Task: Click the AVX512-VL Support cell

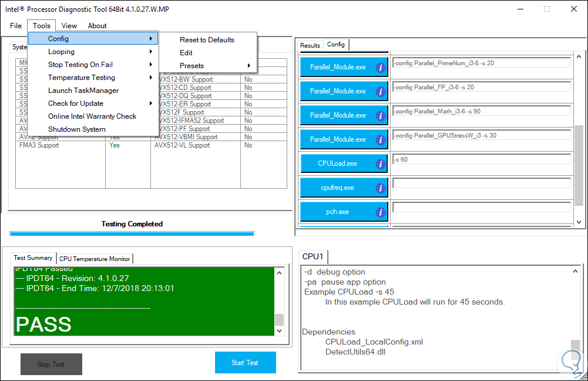Action: point(182,145)
